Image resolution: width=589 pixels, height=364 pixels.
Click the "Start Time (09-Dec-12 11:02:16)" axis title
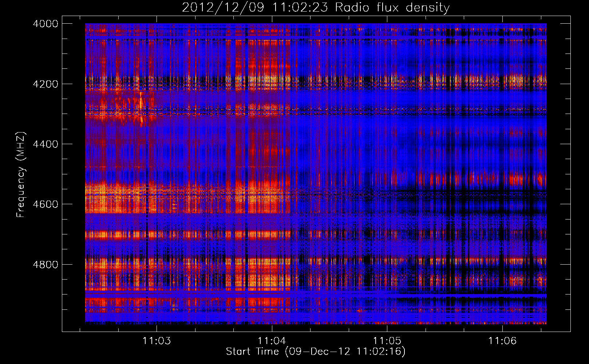[316, 352]
